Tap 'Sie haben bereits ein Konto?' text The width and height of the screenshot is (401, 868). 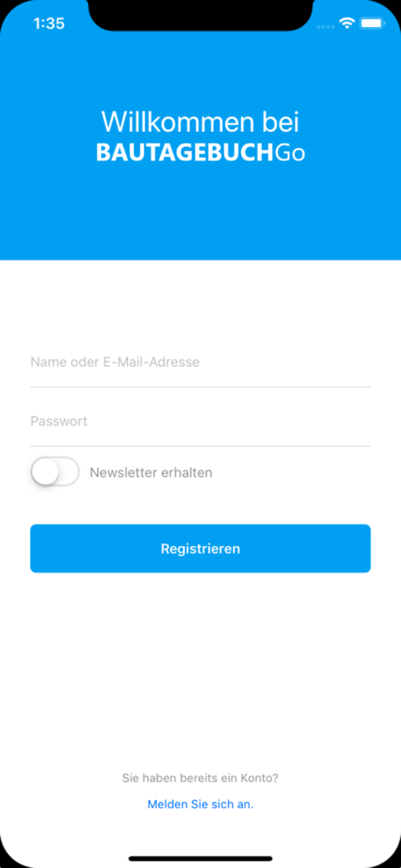tap(200, 778)
